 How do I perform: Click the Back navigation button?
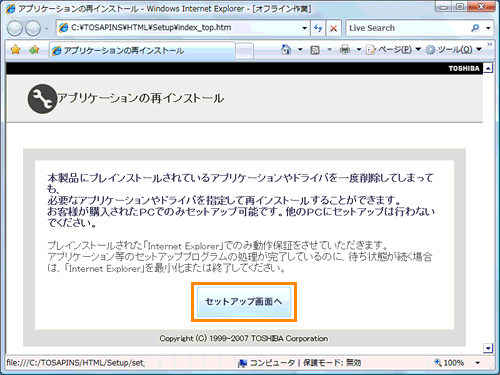[x=15, y=28]
